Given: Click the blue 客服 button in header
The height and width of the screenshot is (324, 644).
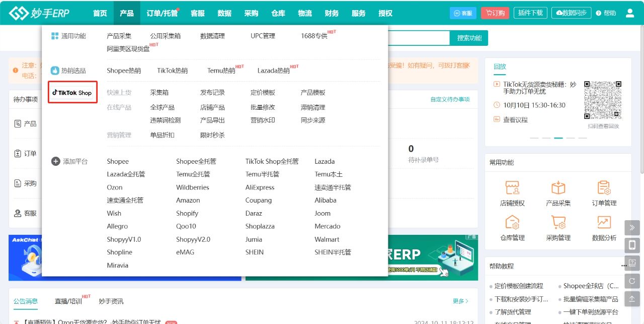Looking at the screenshot, I should tap(463, 13).
